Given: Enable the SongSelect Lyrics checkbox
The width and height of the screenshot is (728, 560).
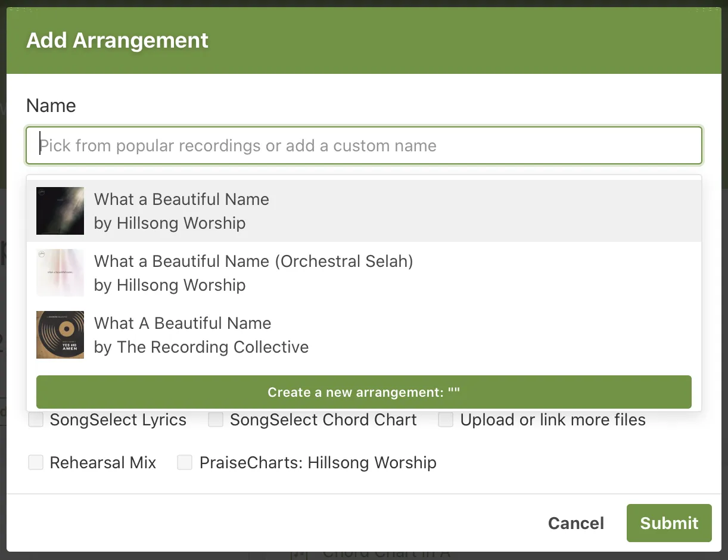Looking at the screenshot, I should pyautogui.click(x=35, y=419).
